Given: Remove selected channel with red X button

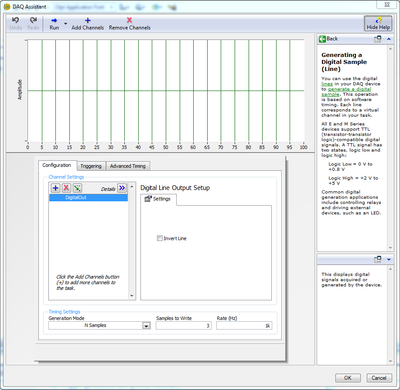Looking at the screenshot, I should pyautogui.click(x=66, y=188).
